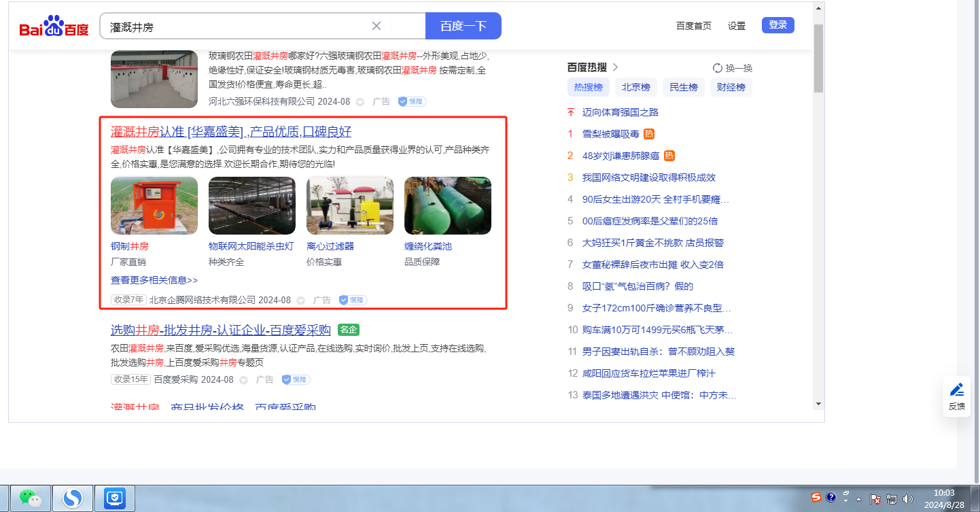Switch to the 热搜榜 tab
Viewport: 980px width, 512px height.
tap(589, 87)
